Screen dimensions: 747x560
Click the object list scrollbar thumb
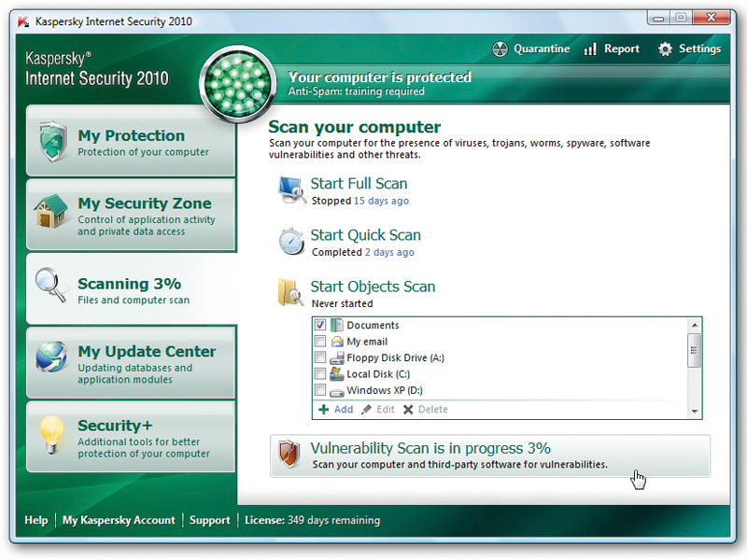tap(695, 351)
